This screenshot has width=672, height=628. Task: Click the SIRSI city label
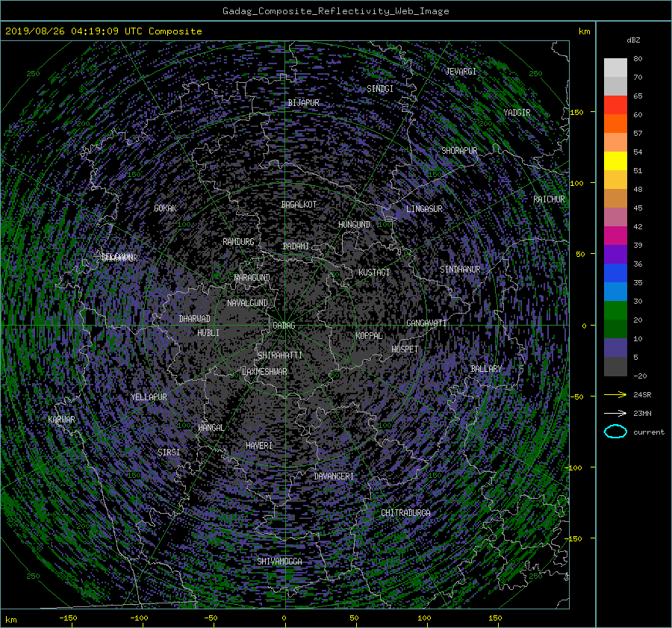coord(169,453)
